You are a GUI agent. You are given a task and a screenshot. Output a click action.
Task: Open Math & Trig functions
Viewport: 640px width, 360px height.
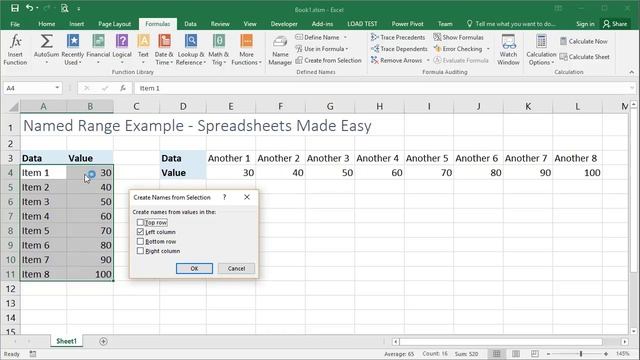pos(219,49)
